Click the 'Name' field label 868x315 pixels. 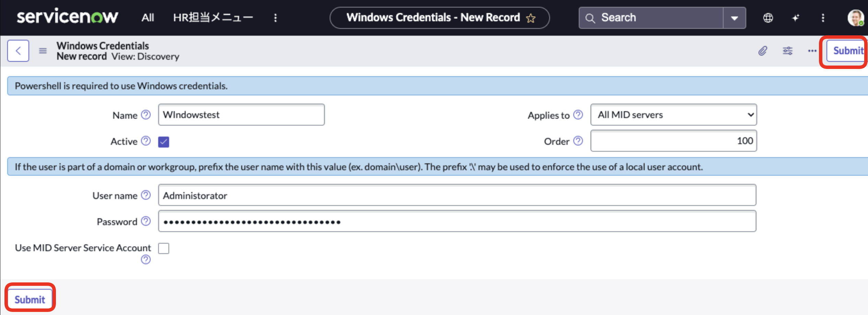pyautogui.click(x=125, y=115)
